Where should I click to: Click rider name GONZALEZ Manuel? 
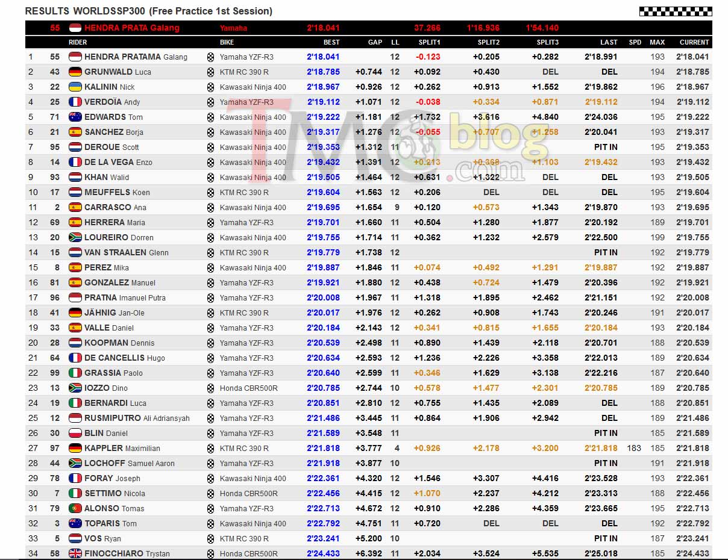(120, 282)
